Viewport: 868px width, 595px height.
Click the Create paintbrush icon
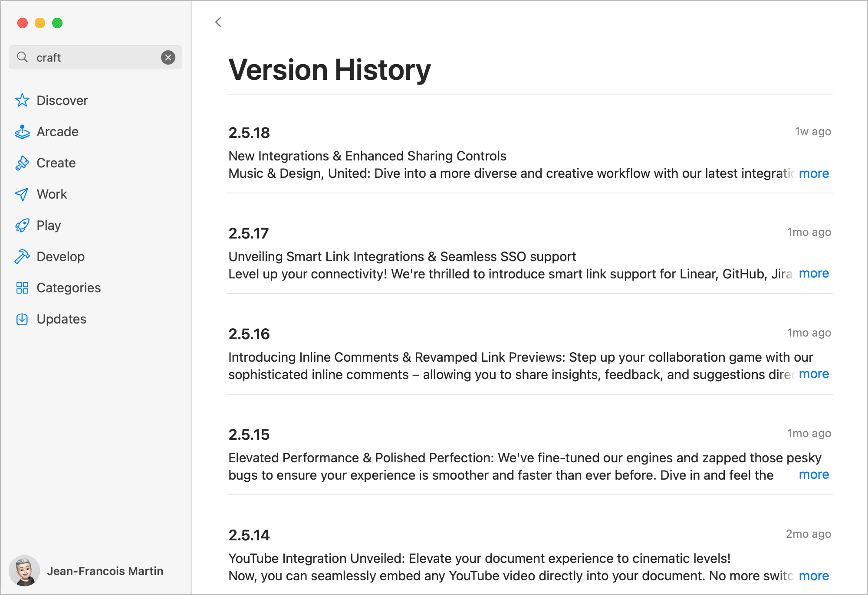22,163
